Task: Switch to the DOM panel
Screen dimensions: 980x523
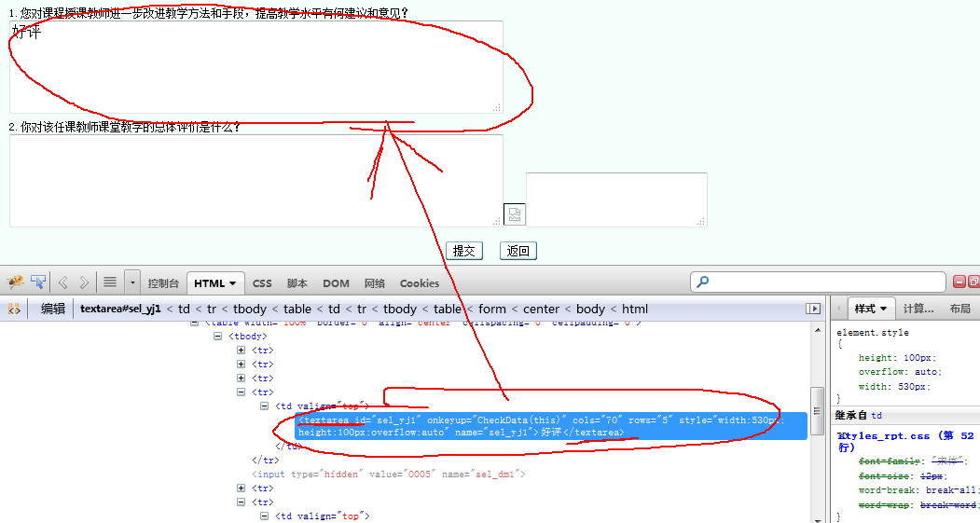Action: point(336,283)
